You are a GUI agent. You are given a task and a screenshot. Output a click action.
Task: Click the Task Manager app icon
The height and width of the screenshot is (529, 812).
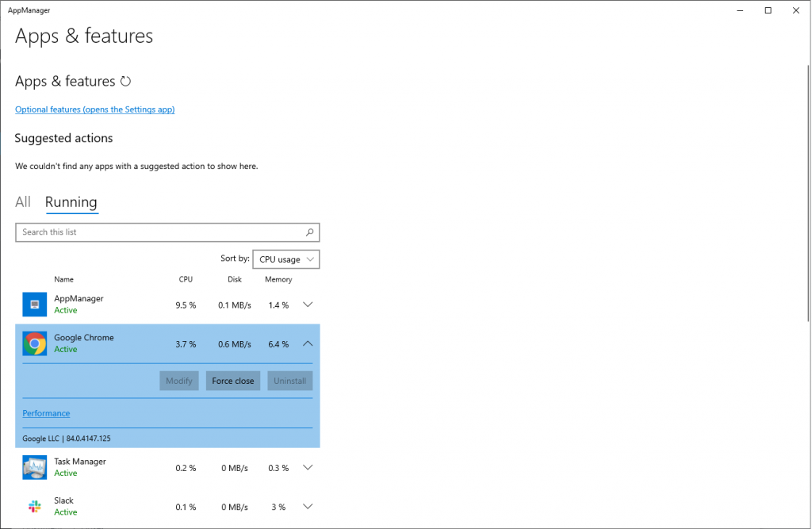tap(35, 467)
